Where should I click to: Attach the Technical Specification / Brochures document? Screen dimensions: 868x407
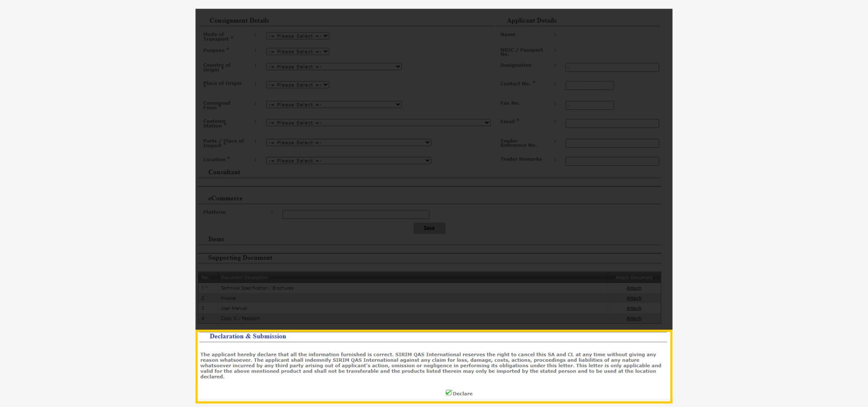click(x=633, y=288)
